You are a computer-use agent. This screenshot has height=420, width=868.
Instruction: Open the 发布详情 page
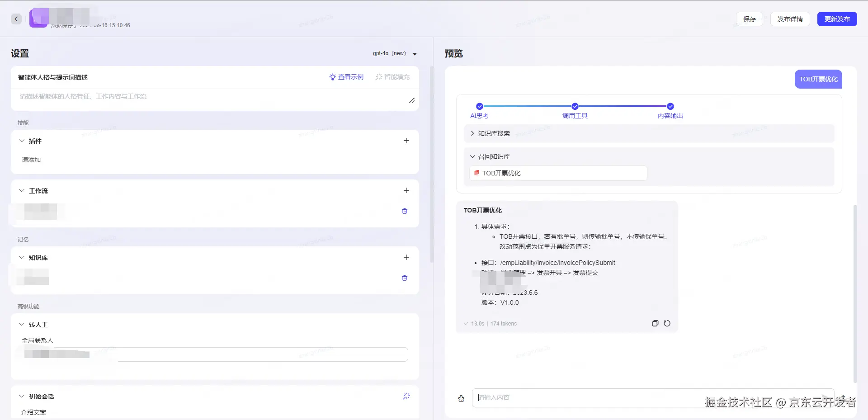tap(790, 19)
